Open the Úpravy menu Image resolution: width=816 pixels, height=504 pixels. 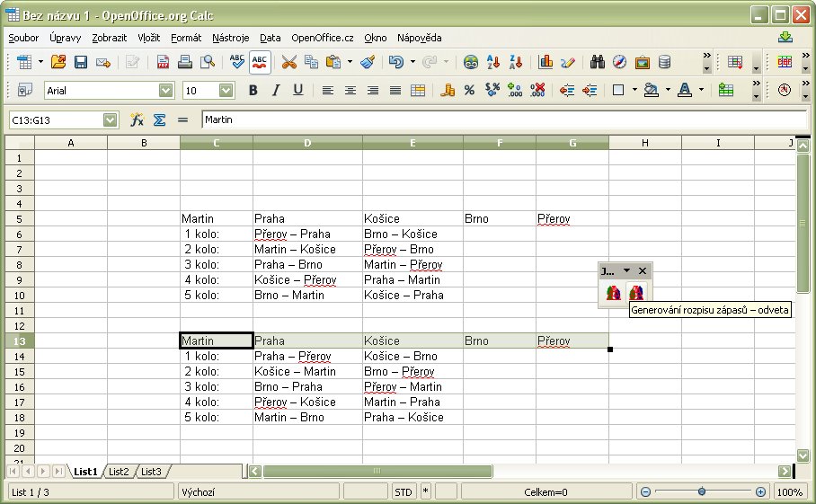65,38
